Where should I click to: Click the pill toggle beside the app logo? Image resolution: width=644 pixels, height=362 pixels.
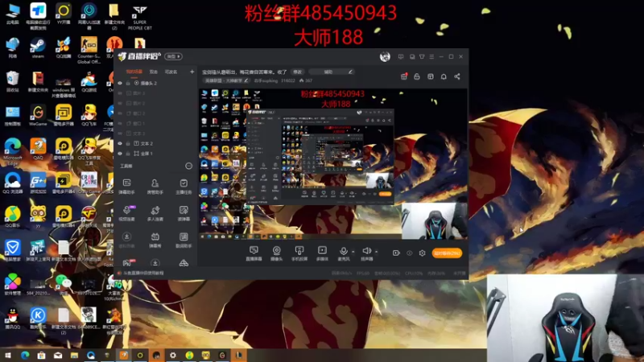click(x=174, y=56)
